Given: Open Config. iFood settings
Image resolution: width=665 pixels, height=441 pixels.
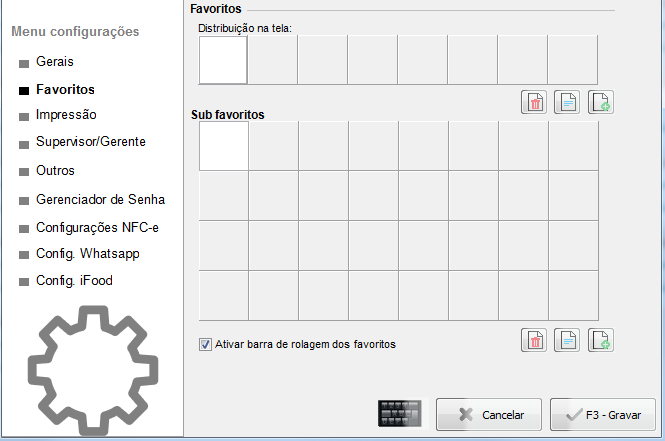Looking at the screenshot, I should click(x=74, y=281).
